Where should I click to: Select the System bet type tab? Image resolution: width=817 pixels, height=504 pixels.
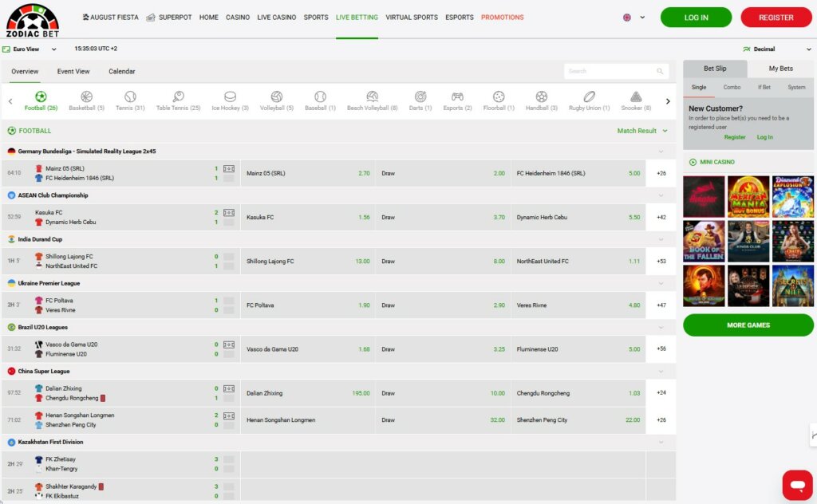tap(796, 88)
